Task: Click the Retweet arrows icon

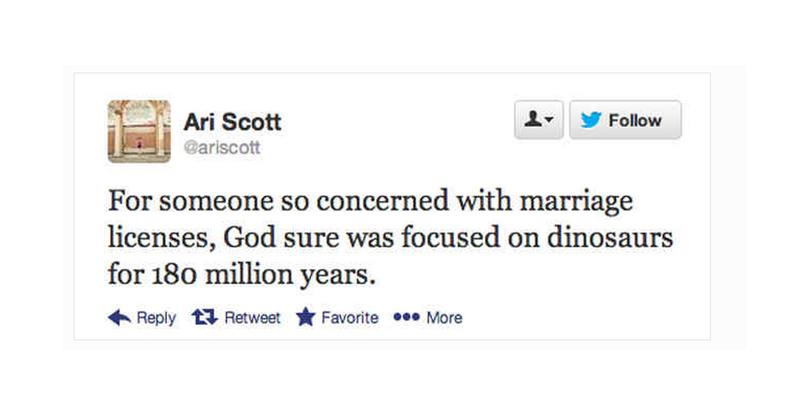Action: click(x=204, y=318)
